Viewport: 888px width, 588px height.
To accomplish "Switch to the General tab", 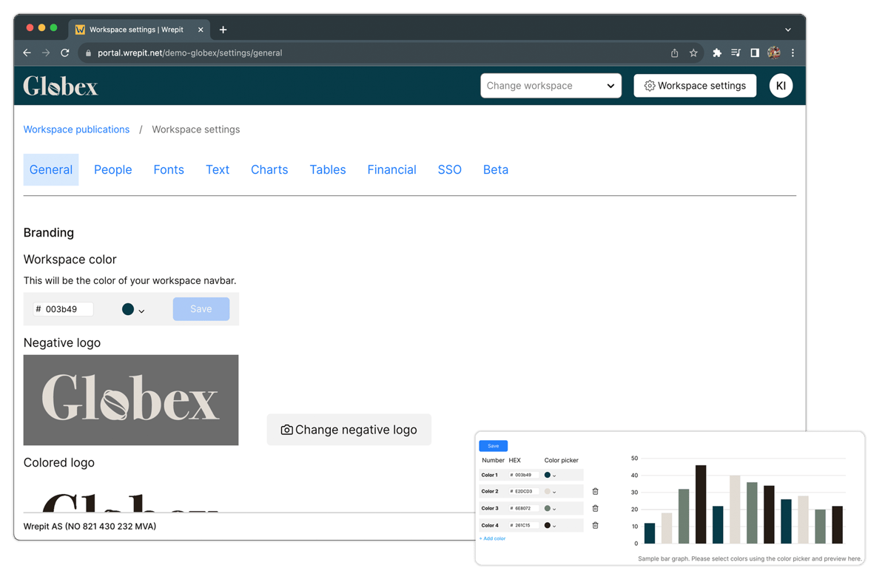I will [x=51, y=169].
